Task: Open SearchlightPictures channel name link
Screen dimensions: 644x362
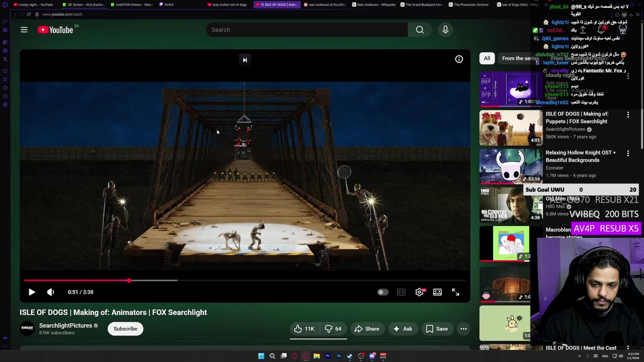Action: (65, 326)
